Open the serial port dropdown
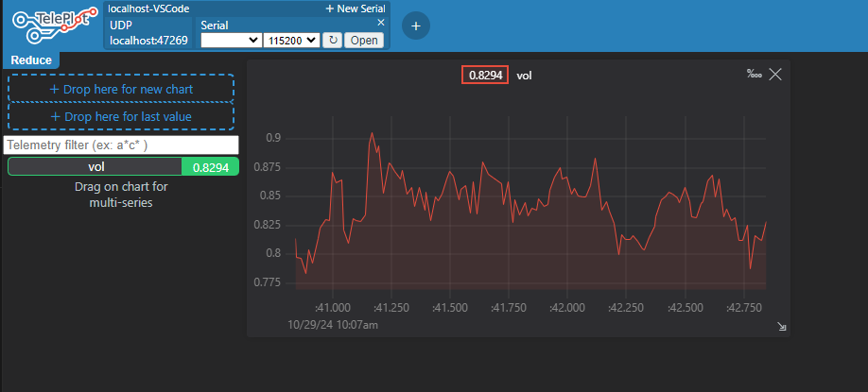Screen dimensions: 868x392 pos(231,41)
